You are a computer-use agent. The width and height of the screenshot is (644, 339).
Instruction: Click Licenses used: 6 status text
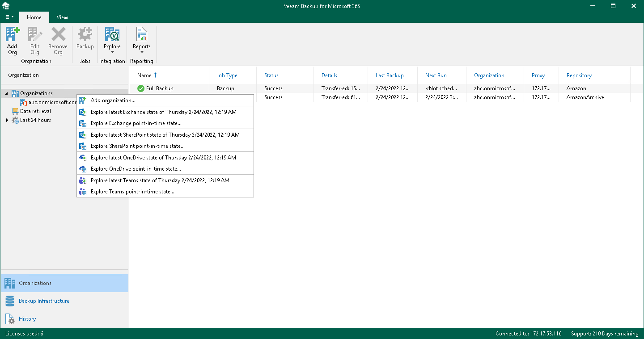coord(25,334)
